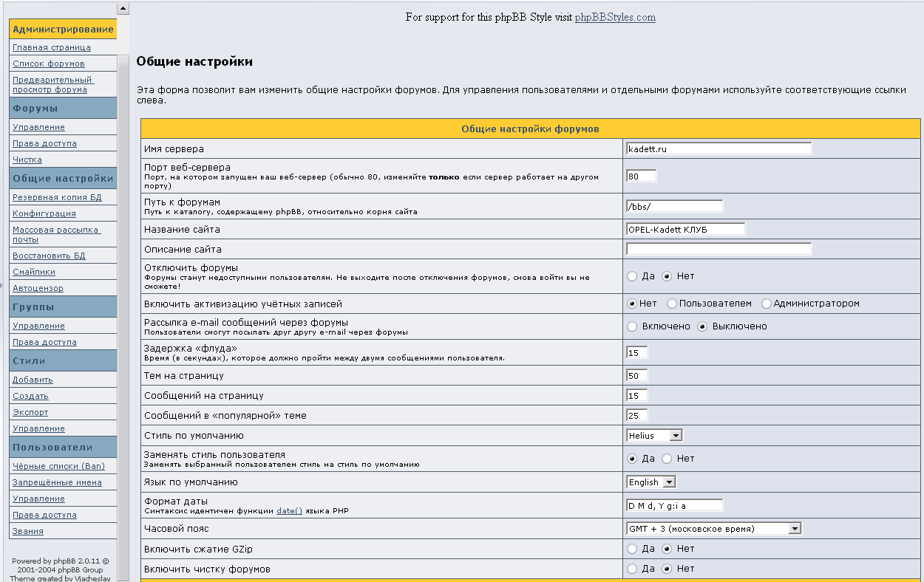Screen dimensions: 924x582
Task: Click the Сообщений на страницу field
Action: [636, 396]
